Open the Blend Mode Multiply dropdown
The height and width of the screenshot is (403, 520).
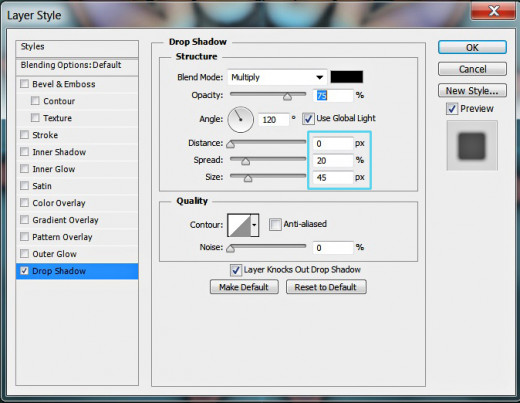(277, 77)
